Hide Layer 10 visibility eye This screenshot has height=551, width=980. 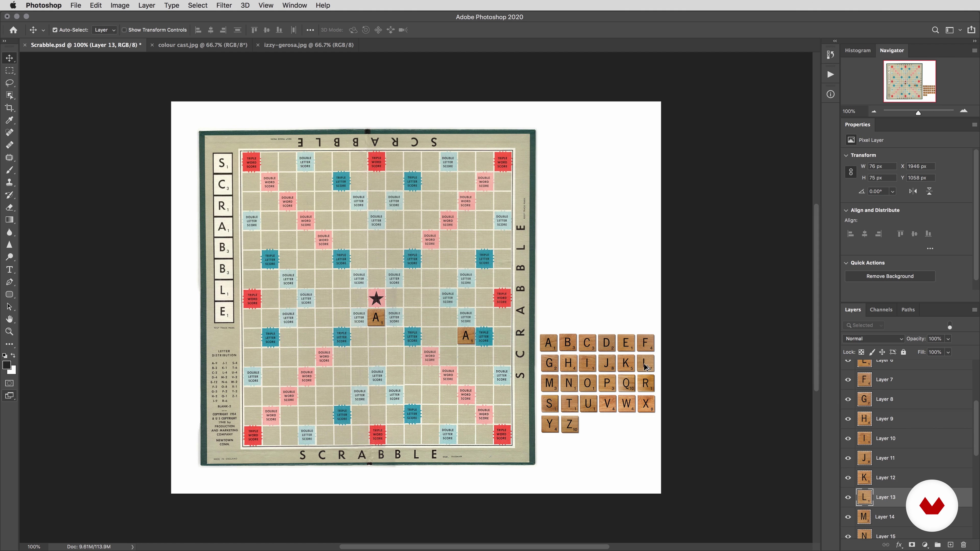848,439
